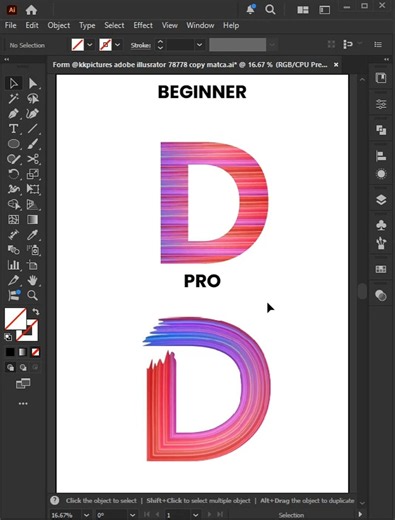This screenshot has width=395, height=520.
Task: Select the Perspective Grid tool
Action: point(32,204)
